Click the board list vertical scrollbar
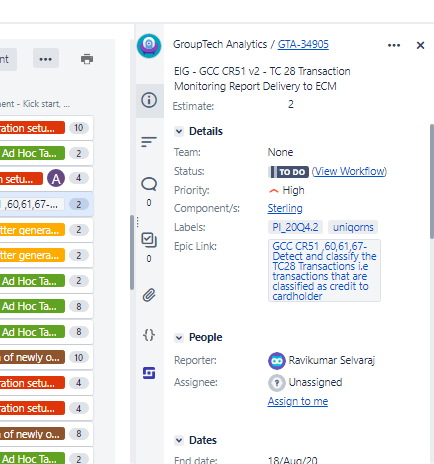The width and height of the screenshot is (434, 464). 132,252
